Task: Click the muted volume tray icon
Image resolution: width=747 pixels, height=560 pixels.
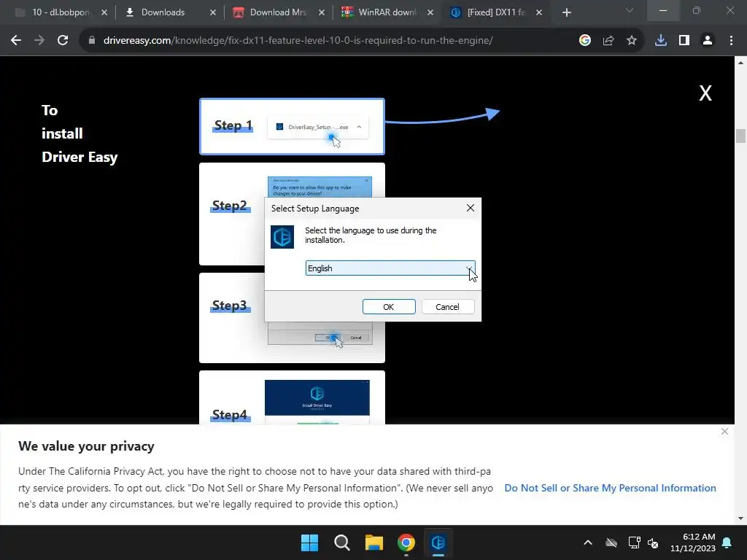Action: pyautogui.click(x=653, y=542)
